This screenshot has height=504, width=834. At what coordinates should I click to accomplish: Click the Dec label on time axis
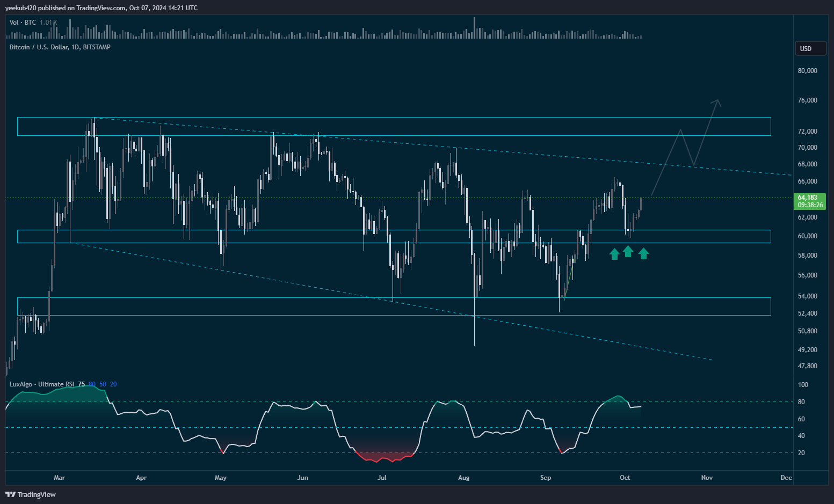coord(786,478)
